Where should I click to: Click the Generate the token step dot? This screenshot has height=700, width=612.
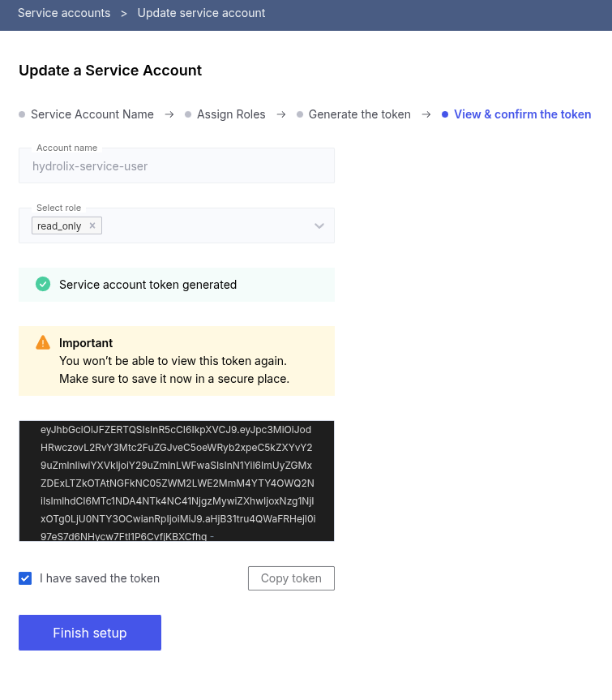[300, 114]
